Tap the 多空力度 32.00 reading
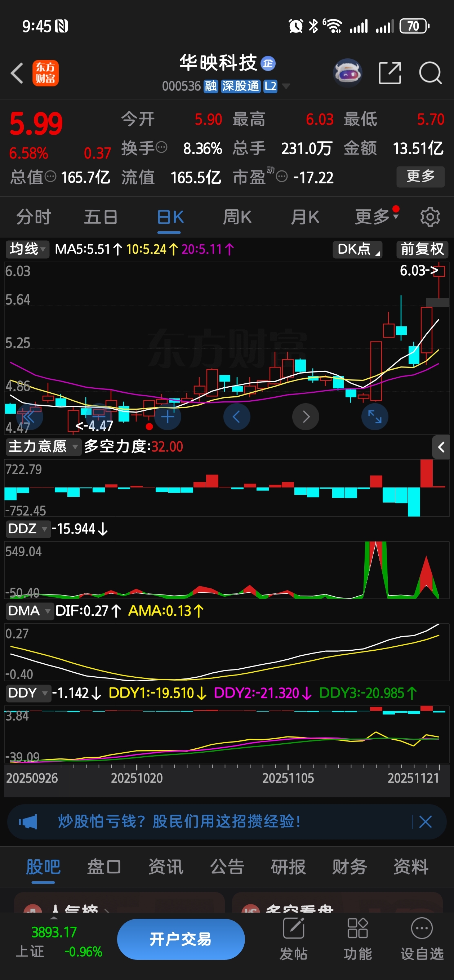454x980 pixels. 133,447
